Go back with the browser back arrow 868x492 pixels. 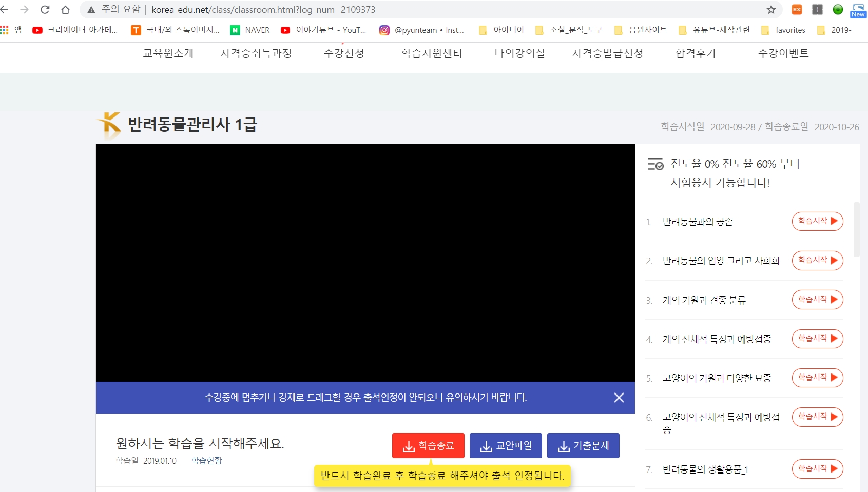click(4, 9)
